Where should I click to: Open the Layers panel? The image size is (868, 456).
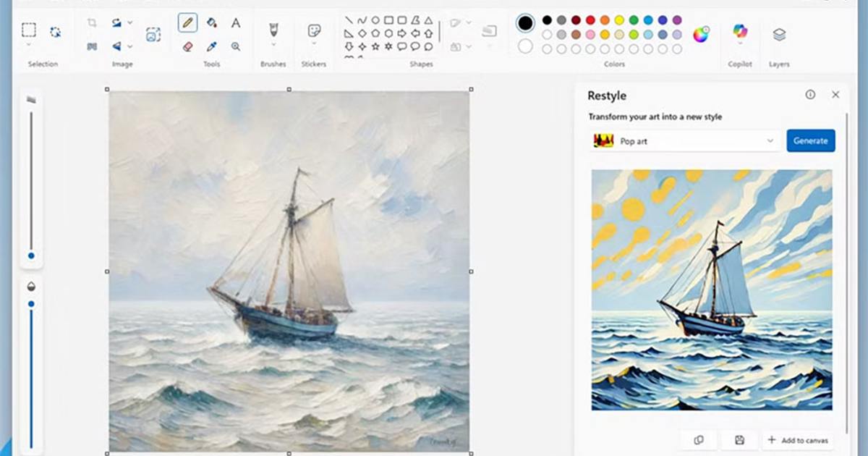(779, 34)
